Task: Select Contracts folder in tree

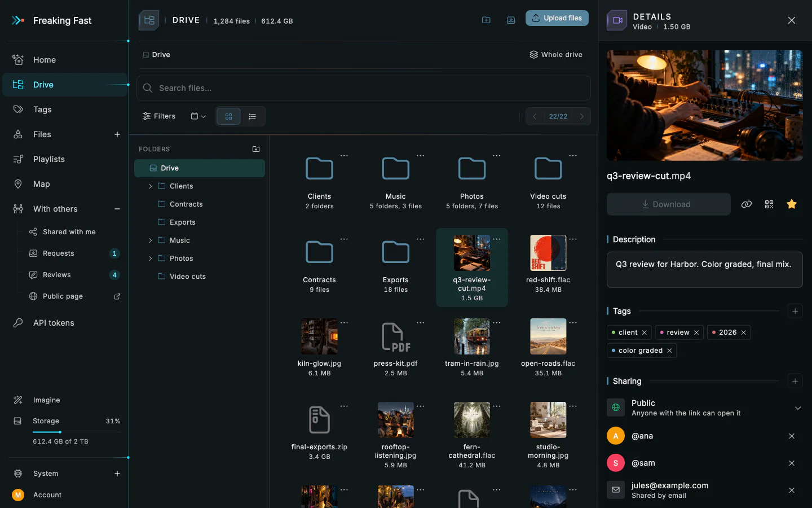Action: tap(200, 204)
